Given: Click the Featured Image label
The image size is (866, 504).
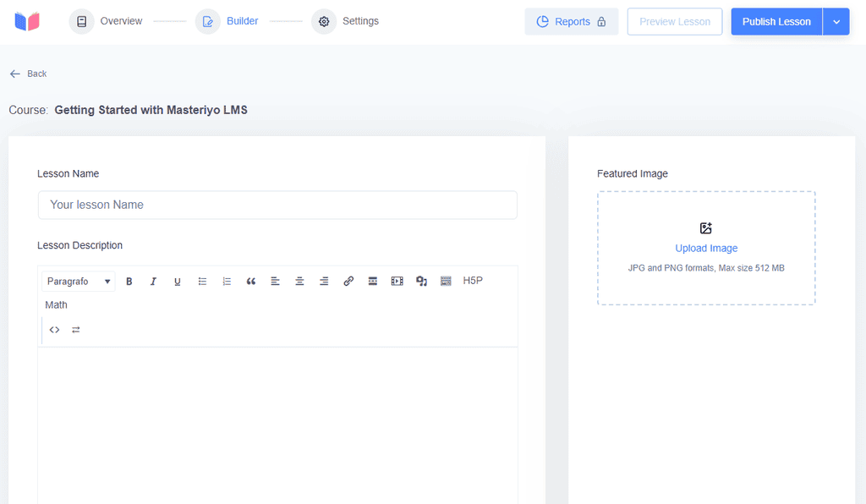Looking at the screenshot, I should click(x=633, y=173).
